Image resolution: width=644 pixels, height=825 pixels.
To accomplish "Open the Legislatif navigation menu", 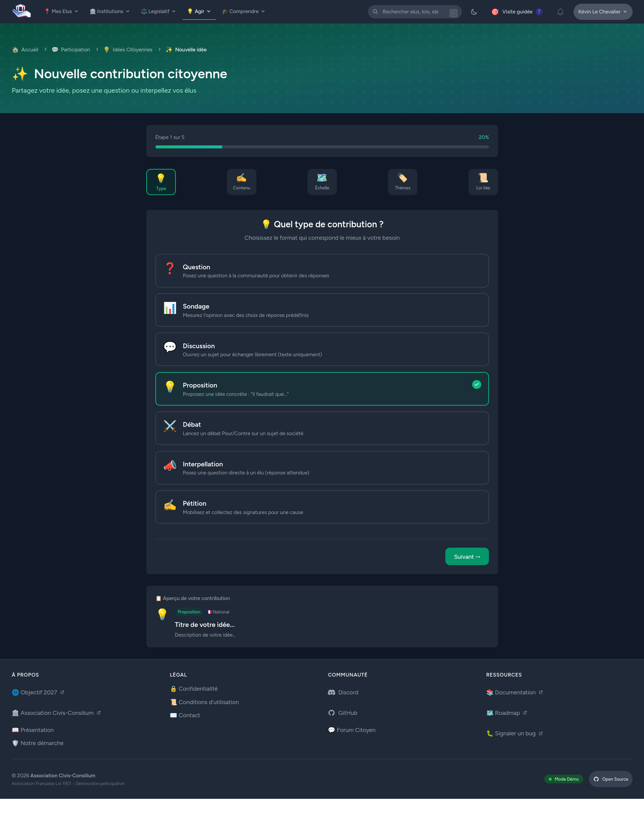I will pos(158,11).
